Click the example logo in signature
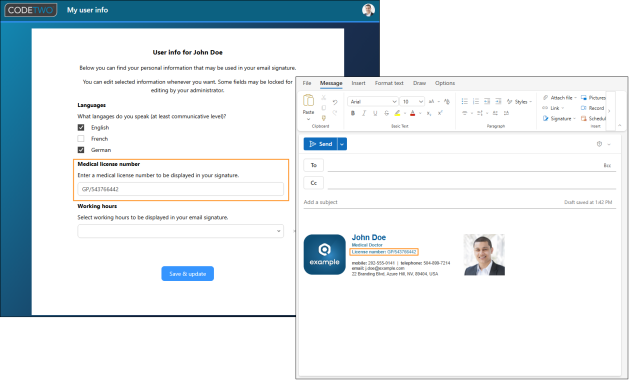629x382 pixels. click(325, 255)
